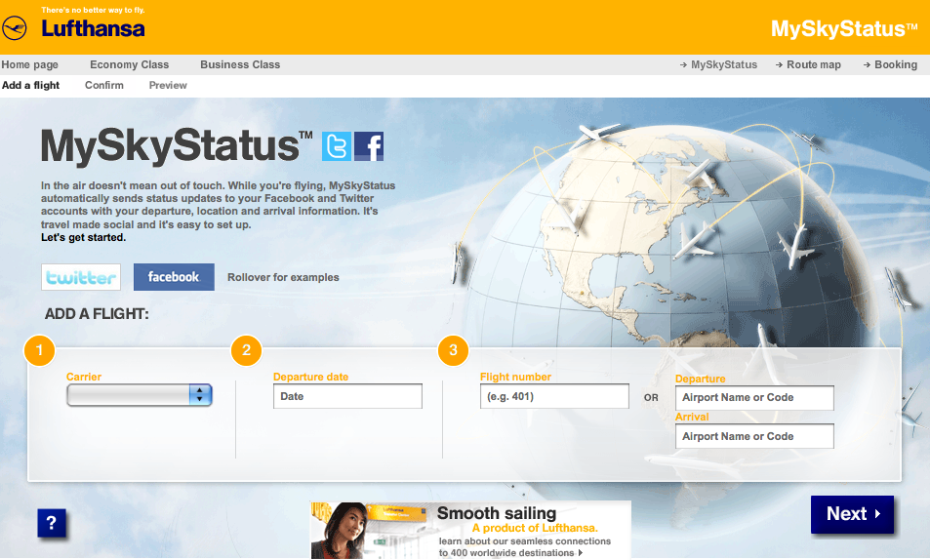Focus the Departure date field
This screenshot has height=560, width=930.
click(347, 396)
